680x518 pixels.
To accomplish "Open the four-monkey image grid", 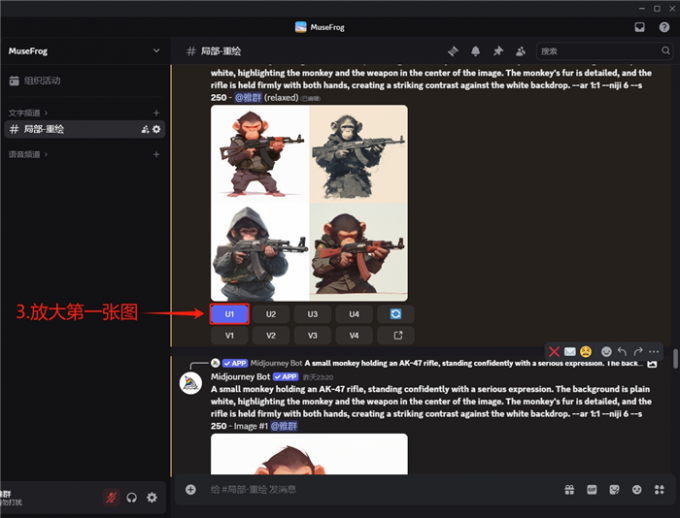I will click(309, 203).
